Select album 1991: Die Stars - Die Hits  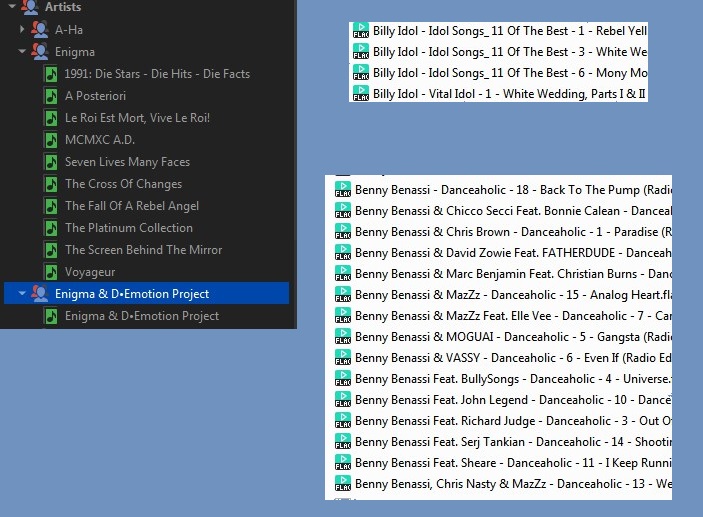tap(157, 74)
